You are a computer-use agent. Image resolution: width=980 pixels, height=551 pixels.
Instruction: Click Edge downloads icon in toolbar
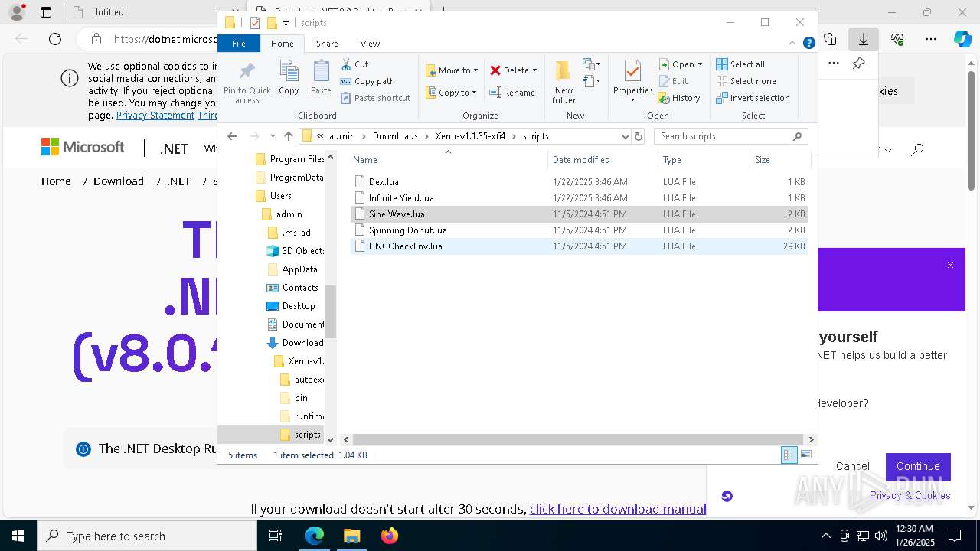pos(863,39)
